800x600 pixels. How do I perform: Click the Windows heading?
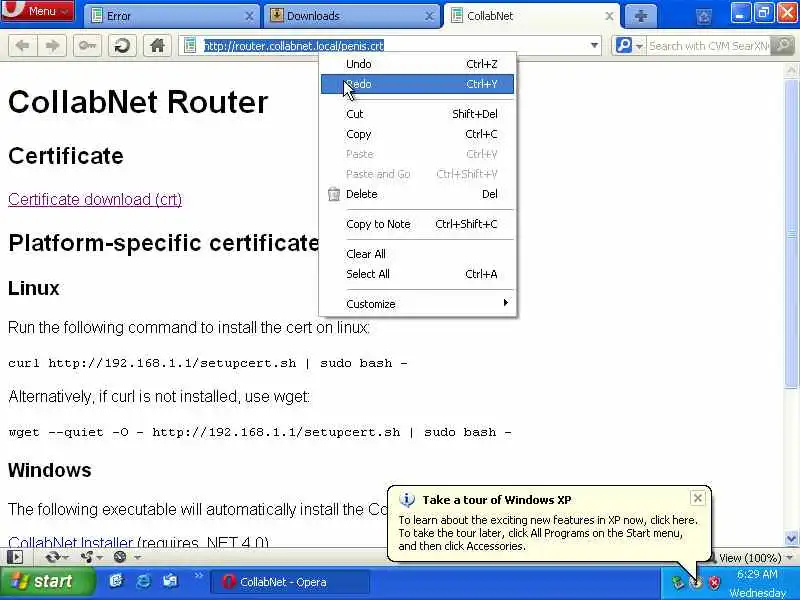coord(49,470)
